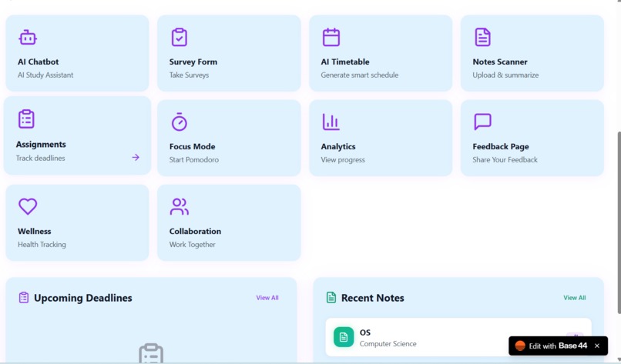621x364 pixels.
Task: Click the AI Timetable calendar icon
Action: point(331,37)
